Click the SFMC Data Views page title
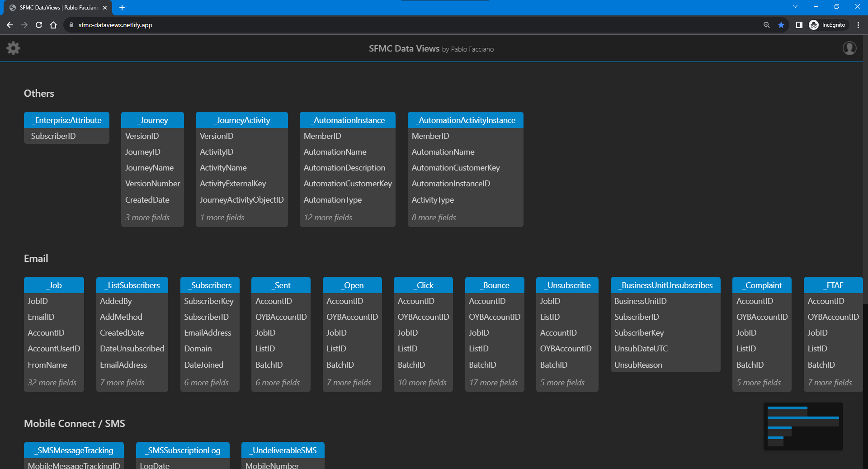 click(x=404, y=48)
